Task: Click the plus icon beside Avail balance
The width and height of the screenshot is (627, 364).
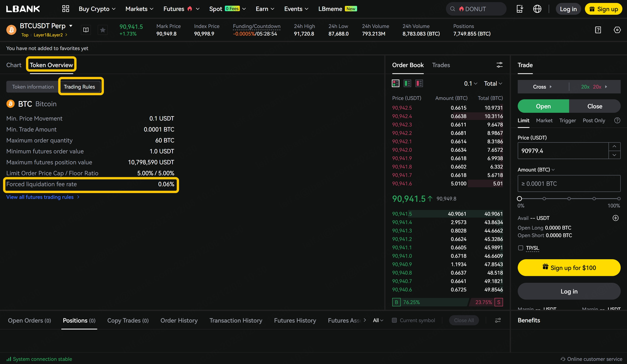Action: (616, 218)
